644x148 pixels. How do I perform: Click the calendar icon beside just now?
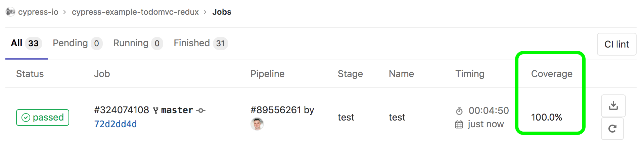459,125
